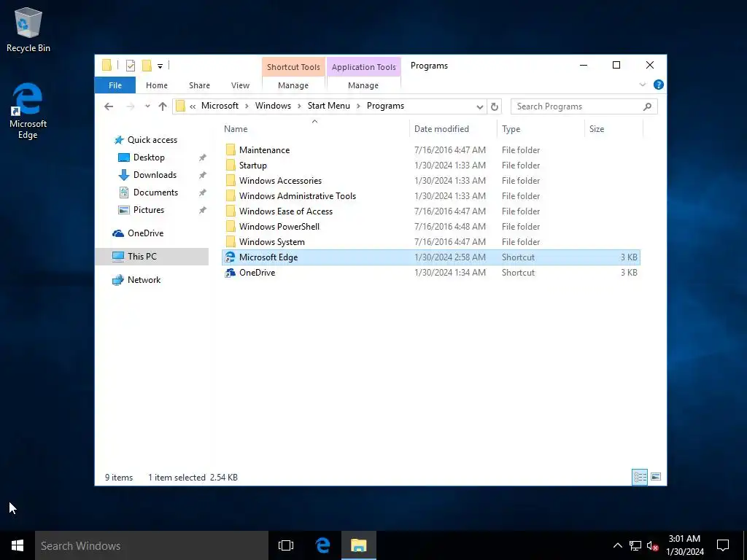Expand the chevron after Start Menu breadcrumb

click(x=358, y=106)
